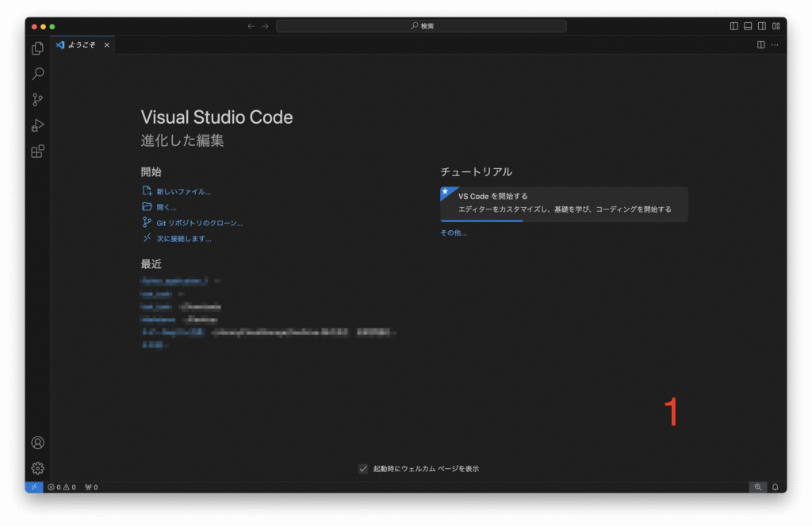Viewport: 812px width, 526px height.
Task: Select the ようこそ tab
Action: pos(82,45)
